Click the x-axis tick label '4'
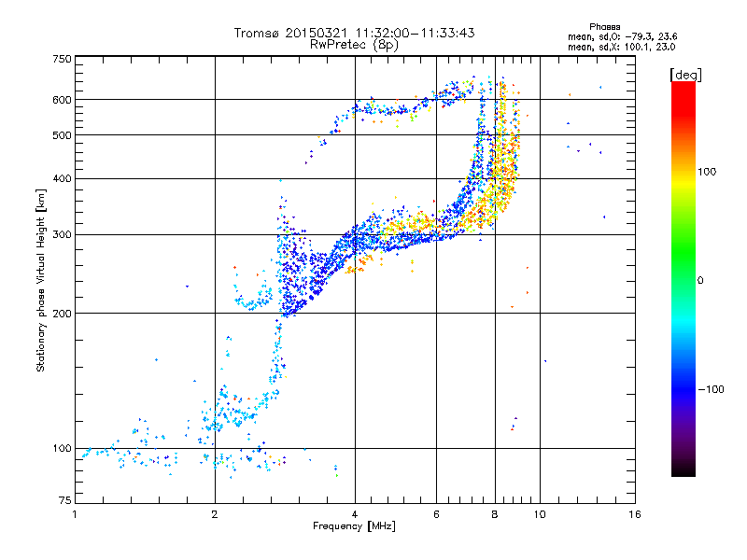Image resolution: width=747 pixels, height=560 pixels. 355,514
